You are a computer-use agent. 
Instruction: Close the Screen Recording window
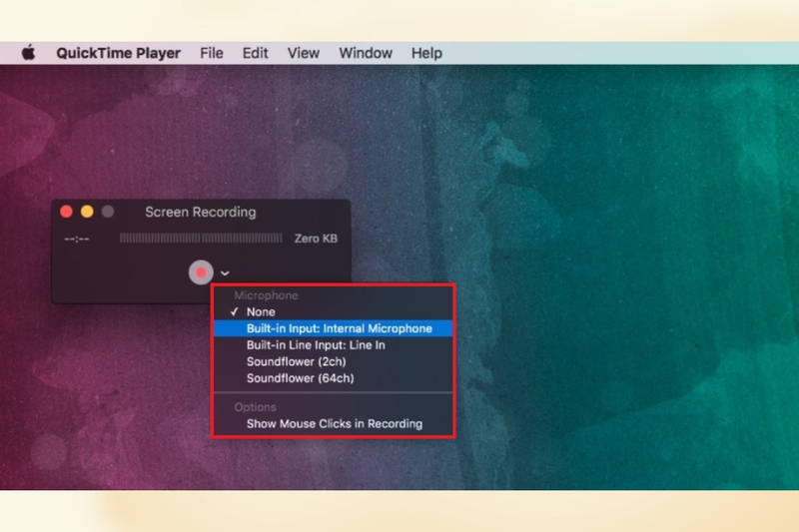coord(66,212)
